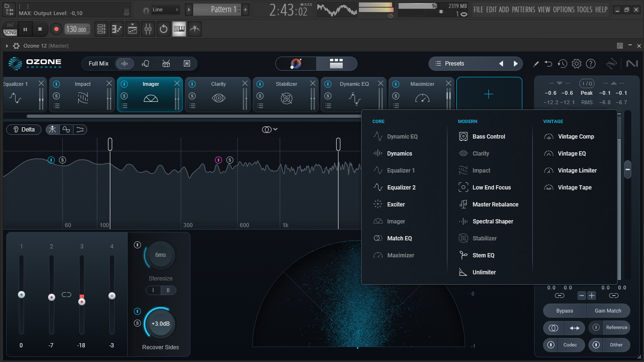Screen dimensions: 644x362
Task: Open the FL Studio piano roll
Action: pyautogui.click(x=117, y=29)
